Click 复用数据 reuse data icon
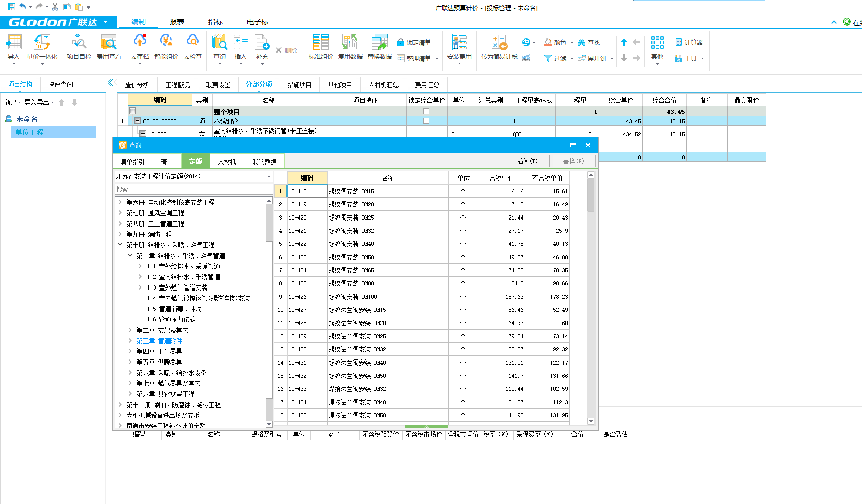Screen dimensions: 862x504 [350, 43]
